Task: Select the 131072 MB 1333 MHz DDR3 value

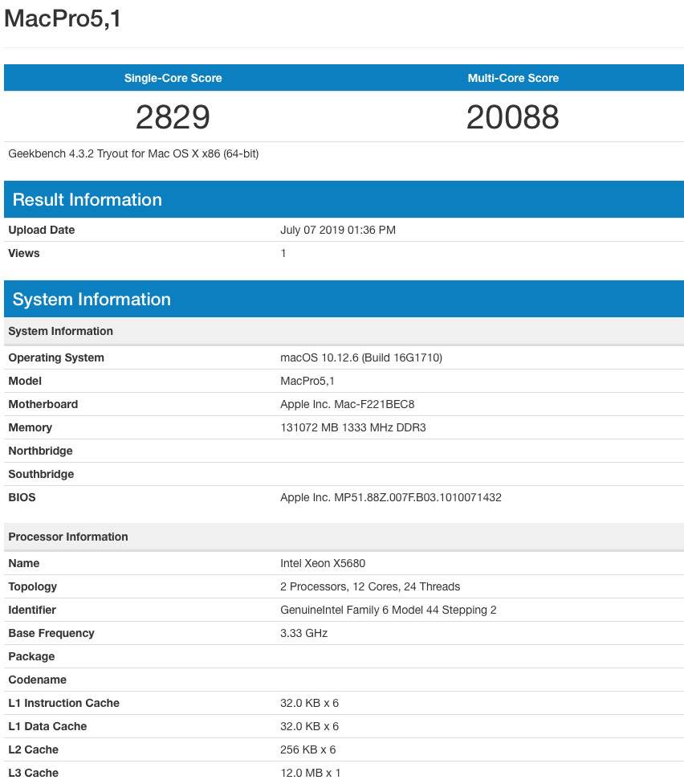Action: 352,427
